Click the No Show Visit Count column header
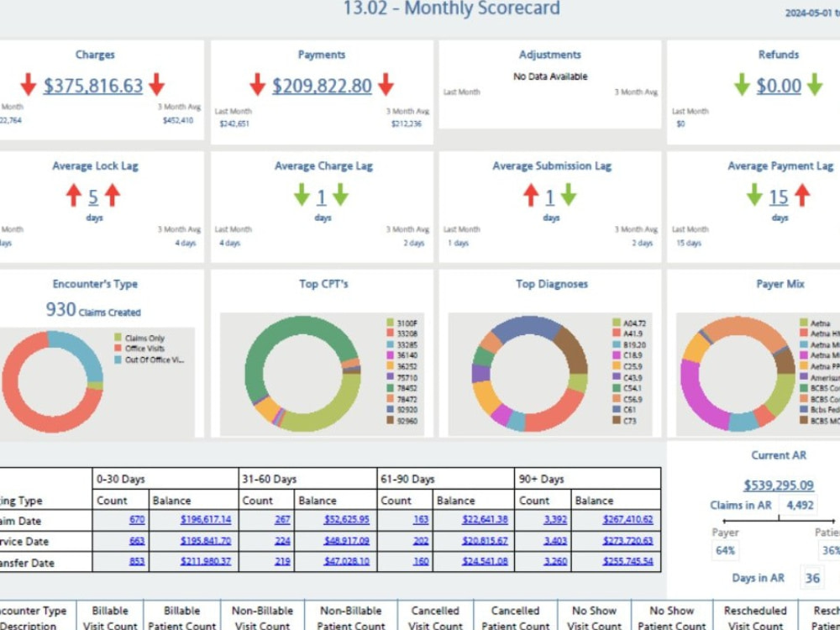The width and height of the screenshot is (840, 630). 594,617
